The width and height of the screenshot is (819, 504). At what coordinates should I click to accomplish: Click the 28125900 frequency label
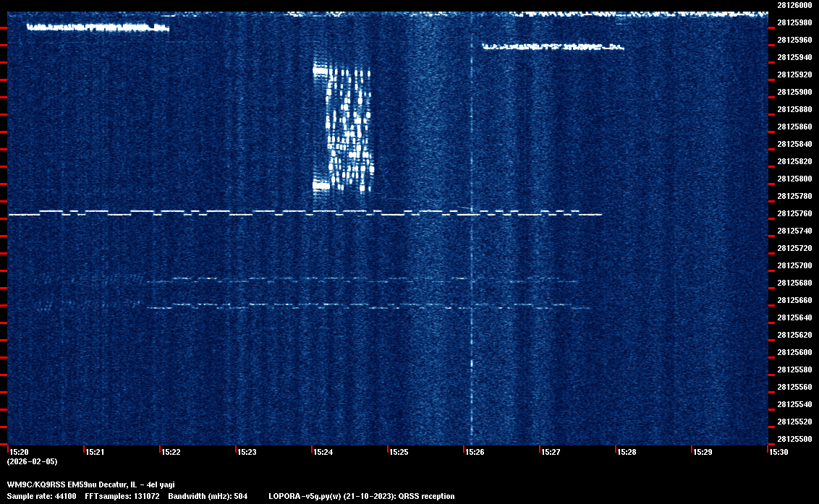(794, 92)
